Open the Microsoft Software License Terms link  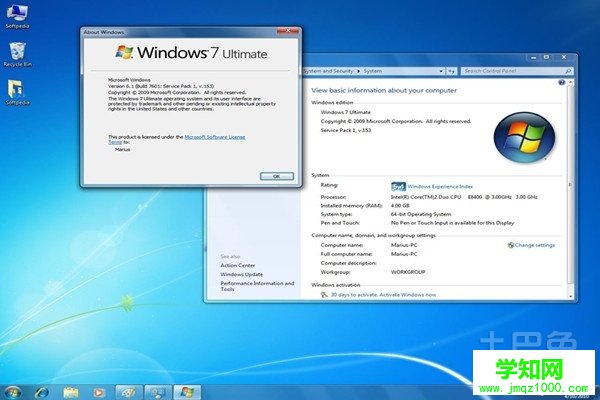215,137
